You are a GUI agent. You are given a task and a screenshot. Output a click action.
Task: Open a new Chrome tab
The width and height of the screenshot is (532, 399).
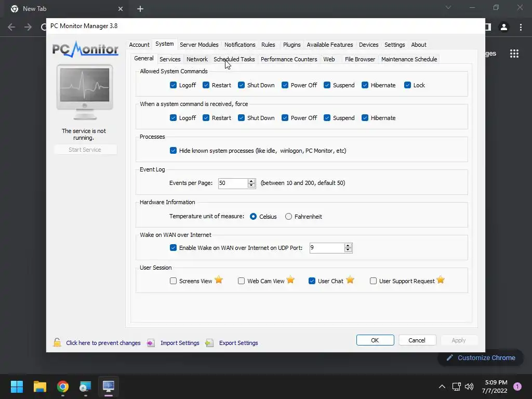tap(140, 9)
